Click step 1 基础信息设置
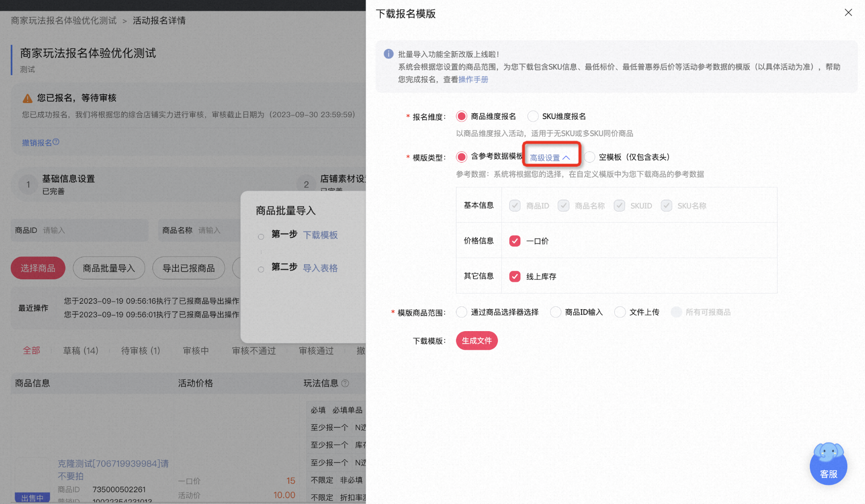The height and width of the screenshot is (504, 865). [68, 179]
